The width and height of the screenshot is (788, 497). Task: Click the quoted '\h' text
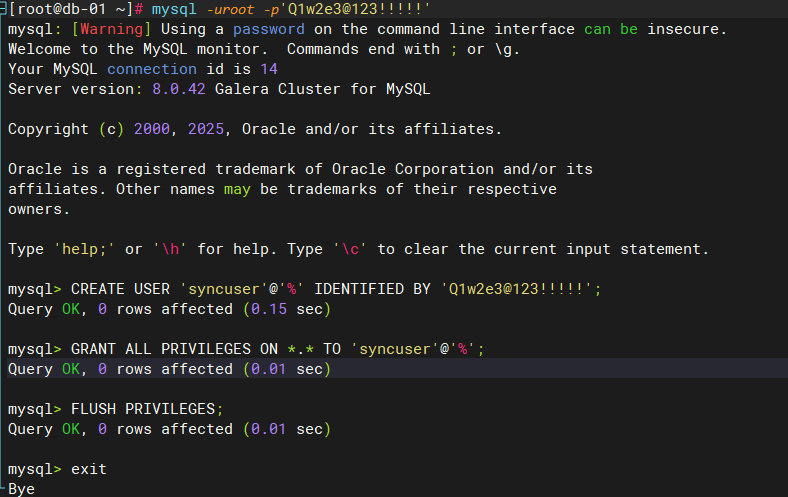[x=170, y=249]
